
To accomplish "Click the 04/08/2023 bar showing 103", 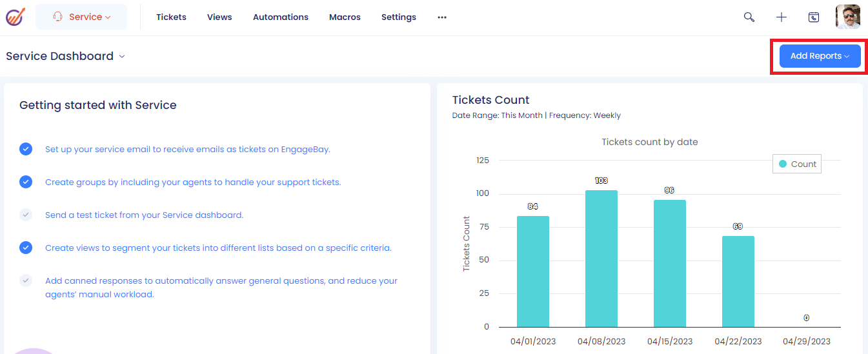I will (601, 259).
